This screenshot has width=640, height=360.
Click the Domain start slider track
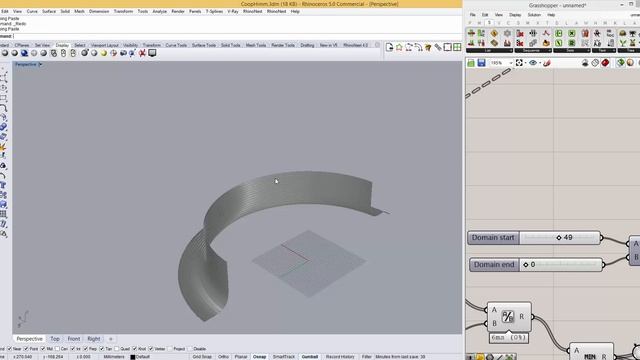click(x=560, y=238)
